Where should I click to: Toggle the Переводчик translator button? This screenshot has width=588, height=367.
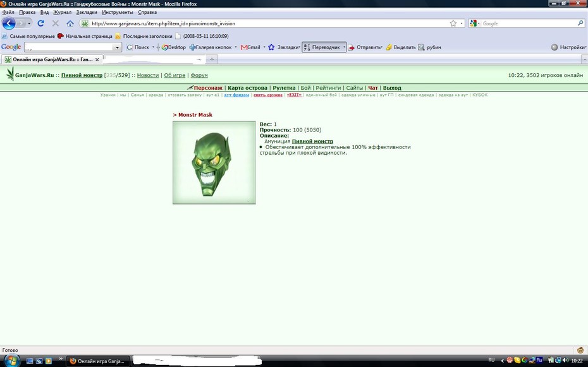(322, 47)
